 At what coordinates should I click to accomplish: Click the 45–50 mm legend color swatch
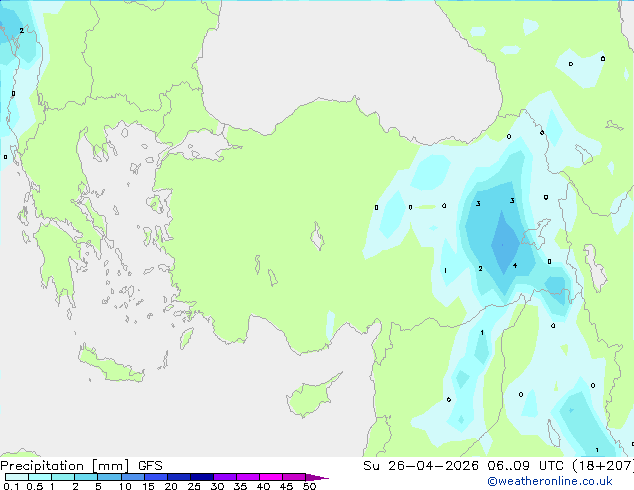(294, 477)
